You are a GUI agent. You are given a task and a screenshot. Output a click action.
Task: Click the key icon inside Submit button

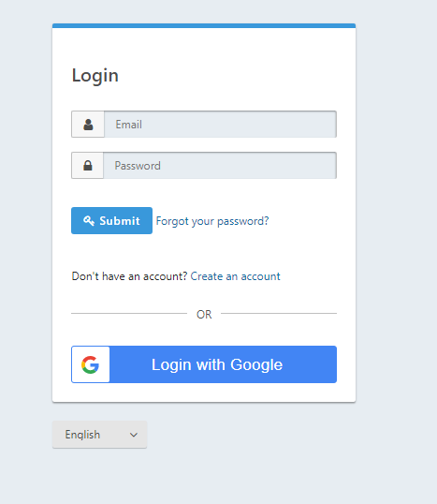(x=89, y=220)
